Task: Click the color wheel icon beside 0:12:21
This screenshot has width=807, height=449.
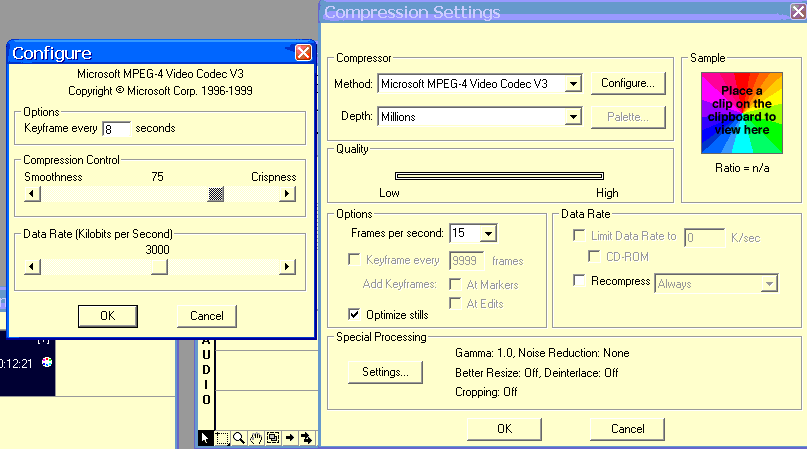Action: point(47,362)
